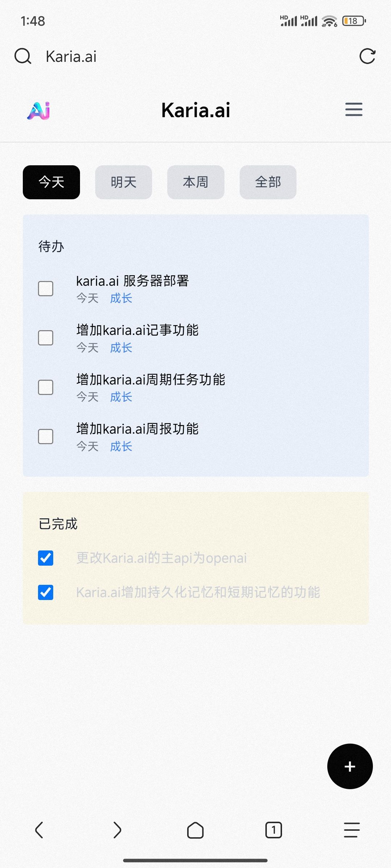This screenshot has height=868, width=391.
Task: Mark 增加karia.ai记事功能 as done
Action: click(46, 338)
